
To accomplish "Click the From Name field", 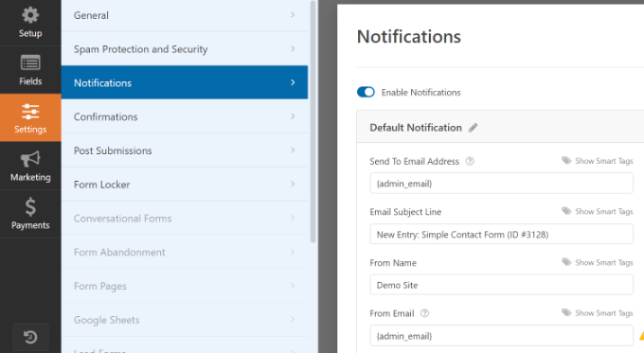I will pyautogui.click(x=501, y=285).
